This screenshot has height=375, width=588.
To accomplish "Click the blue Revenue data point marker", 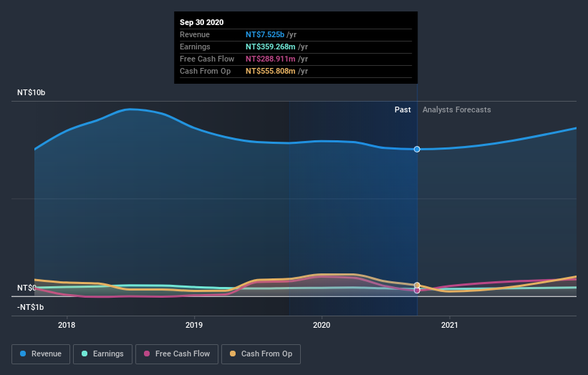I will (x=417, y=149).
